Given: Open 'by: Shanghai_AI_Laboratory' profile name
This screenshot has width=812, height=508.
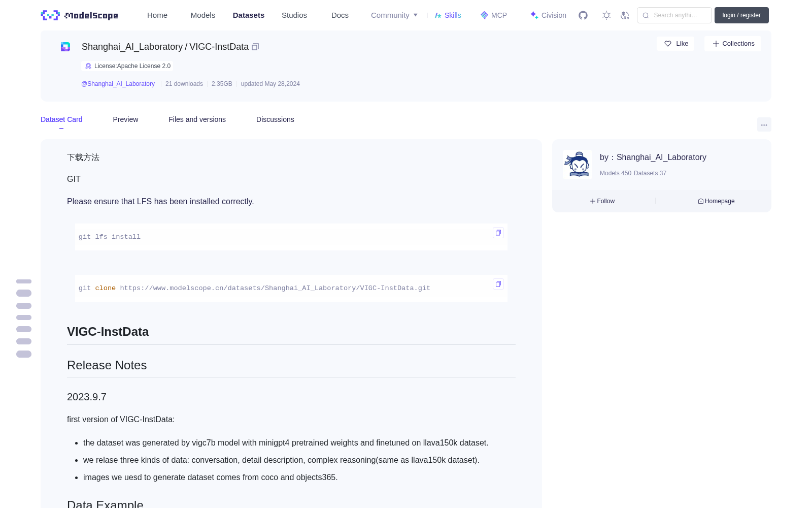Looking at the screenshot, I should pyautogui.click(x=653, y=157).
